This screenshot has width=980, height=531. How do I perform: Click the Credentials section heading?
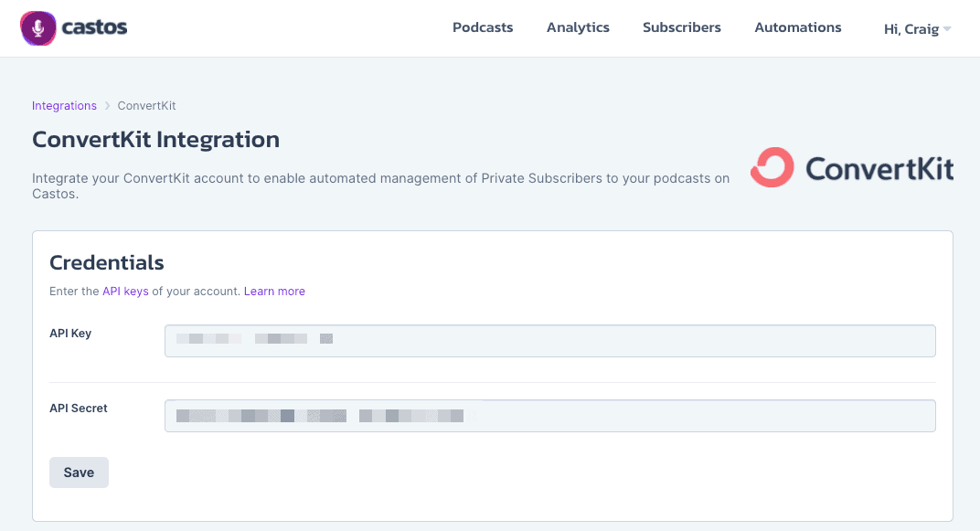click(107, 263)
